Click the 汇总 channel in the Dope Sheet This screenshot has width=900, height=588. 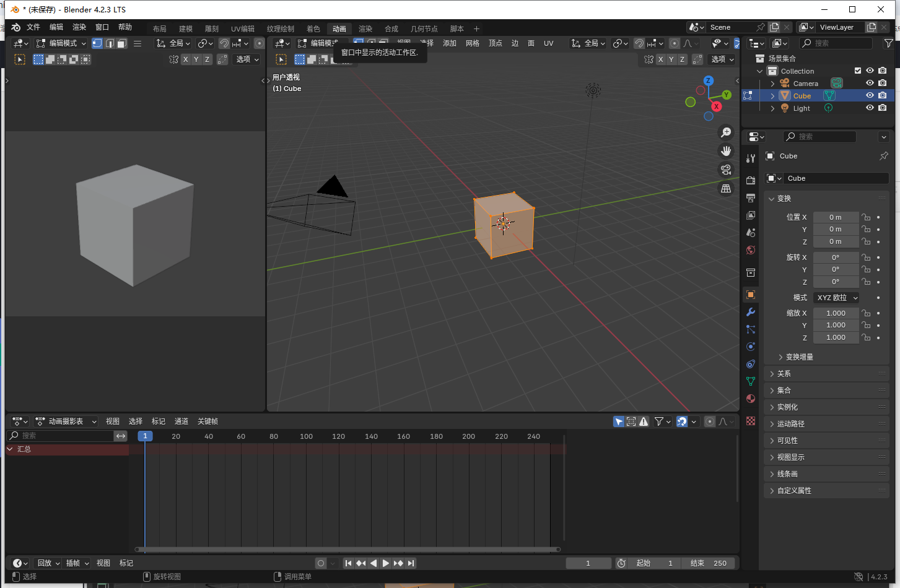(x=24, y=449)
